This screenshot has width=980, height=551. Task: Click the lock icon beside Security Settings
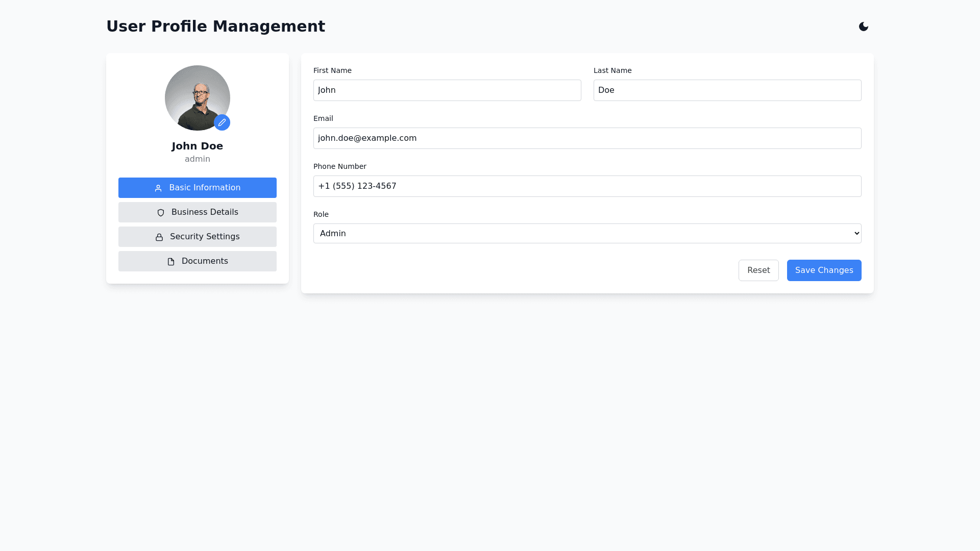[159, 237]
